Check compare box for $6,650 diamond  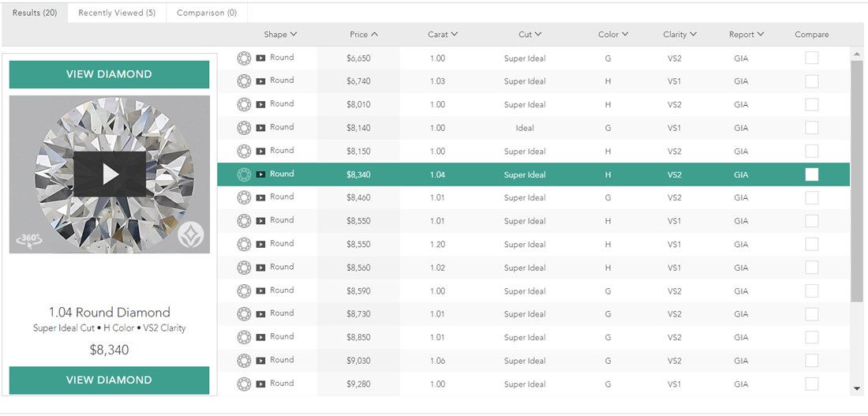(811, 58)
